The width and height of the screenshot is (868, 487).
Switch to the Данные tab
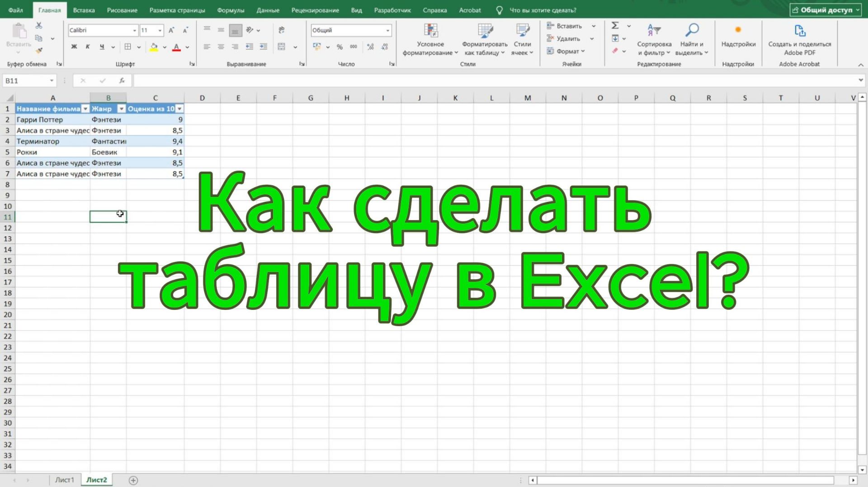pyautogui.click(x=268, y=10)
